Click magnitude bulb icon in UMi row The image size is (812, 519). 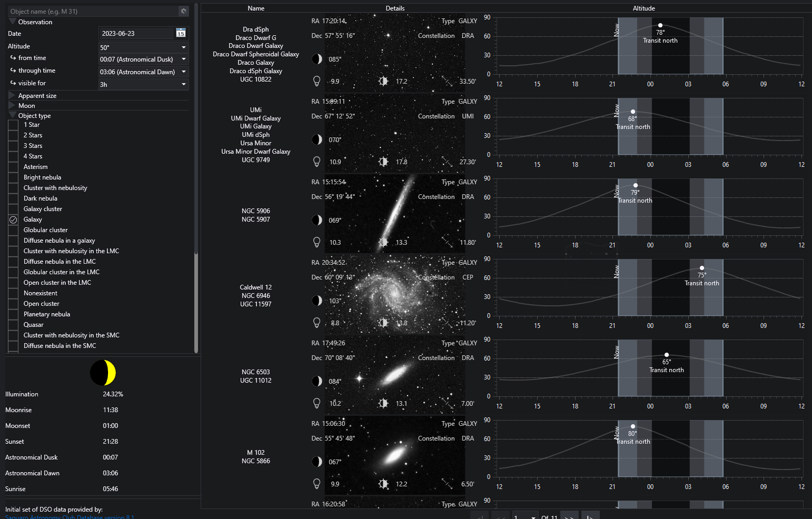pyautogui.click(x=317, y=162)
